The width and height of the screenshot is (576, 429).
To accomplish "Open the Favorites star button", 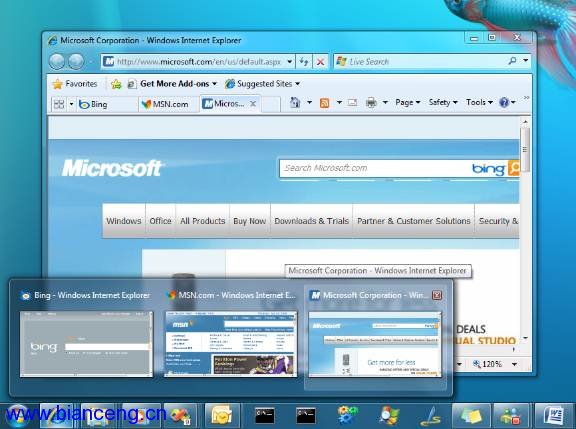I will tap(75, 84).
